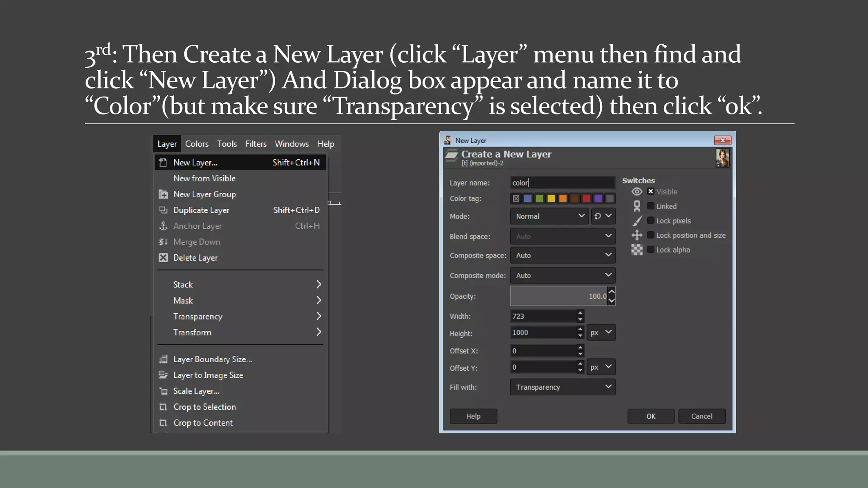868x488 pixels.
Task: Click the Cancel button
Action: pos(702,416)
